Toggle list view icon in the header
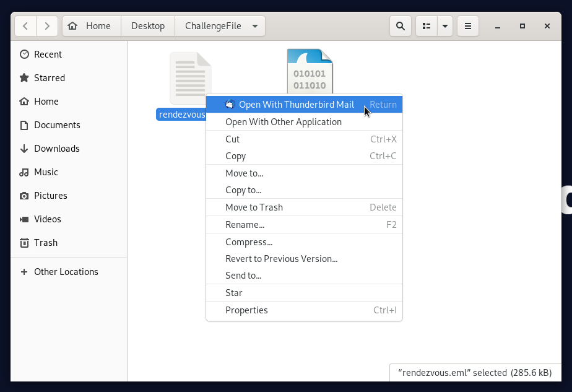572x392 pixels. [x=427, y=26]
